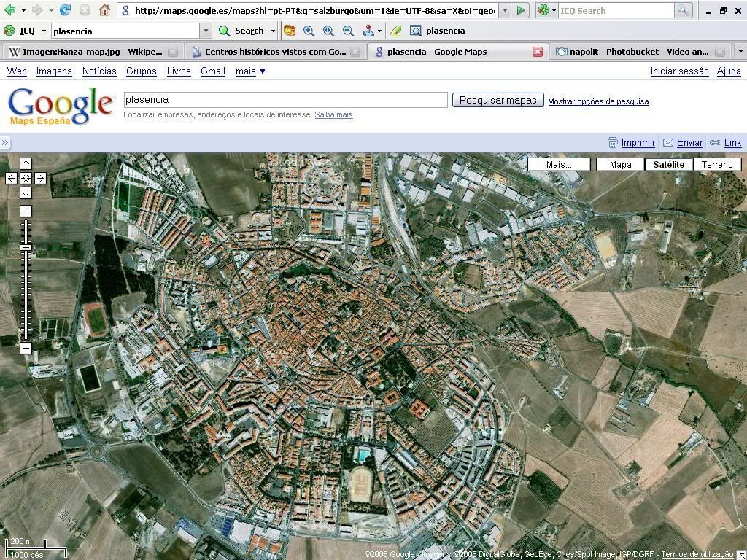Expand the side panel with double-chevron
747x560 pixels.
pyautogui.click(x=5, y=142)
